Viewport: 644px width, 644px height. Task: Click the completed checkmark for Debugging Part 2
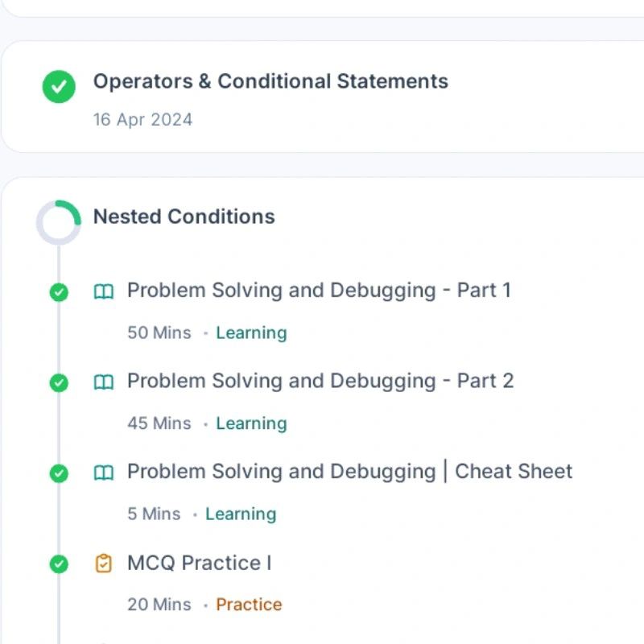[59, 383]
